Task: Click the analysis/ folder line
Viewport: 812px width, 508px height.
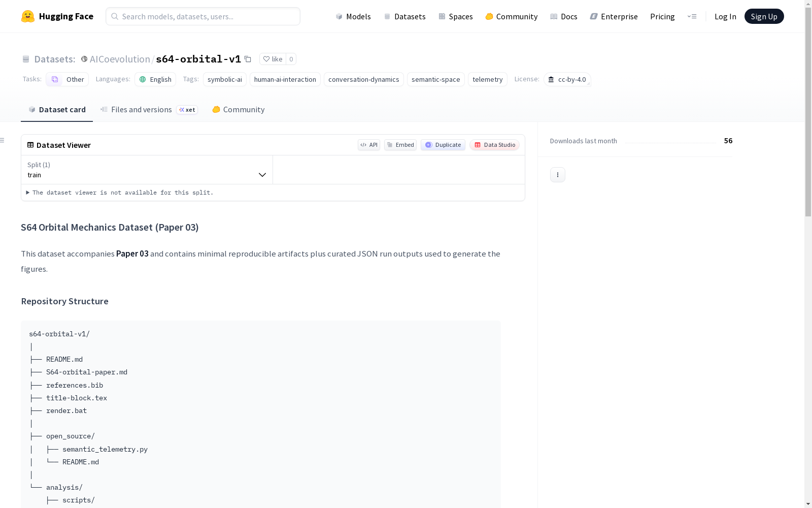Action: [x=64, y=488]
